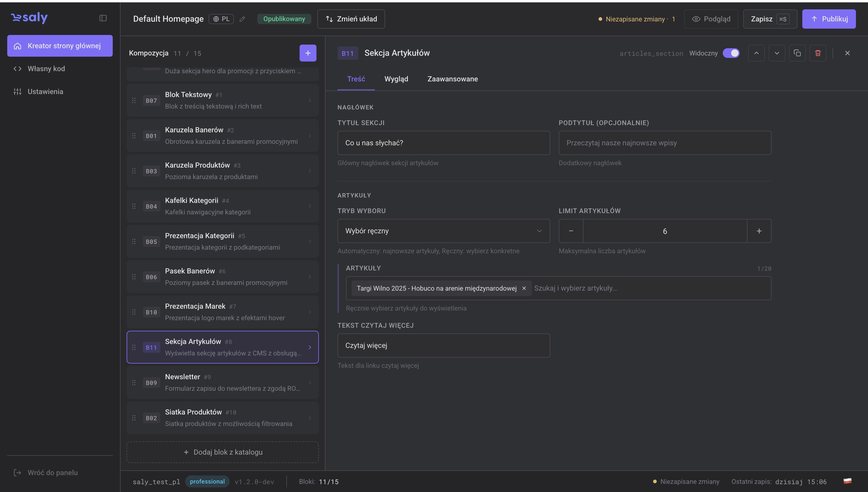The height and width of the screenshot is (492, 868).
Task: Open the Podgląd preview
Action: pos(711,19)
